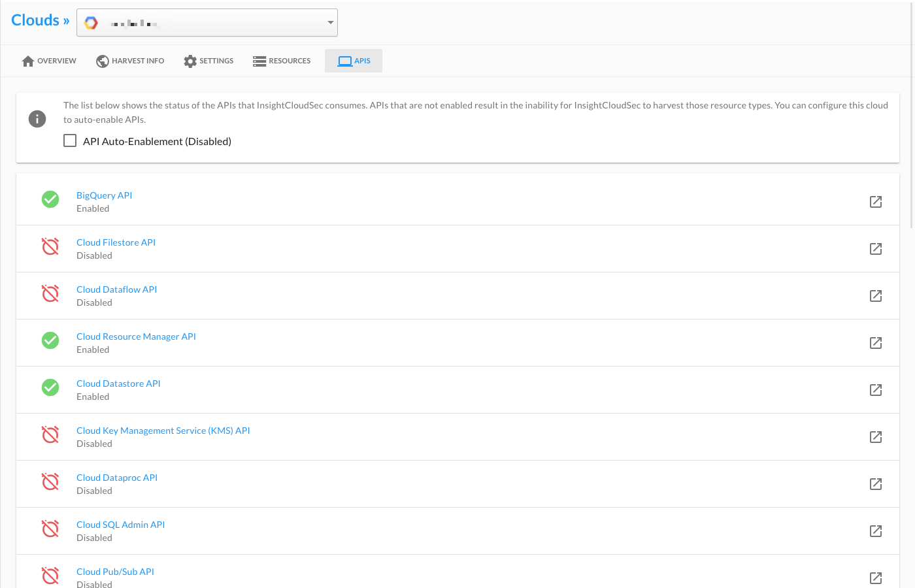The width and height of the screenshot is (915, 588).
Task: Click the disabled status icon for Cloud Pub/Sub API
Action: 50,576
